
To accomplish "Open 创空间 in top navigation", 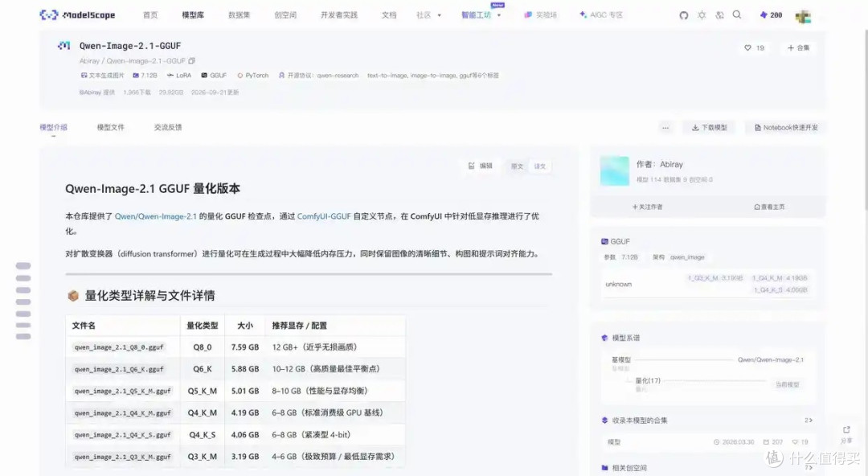I will 285,15.
